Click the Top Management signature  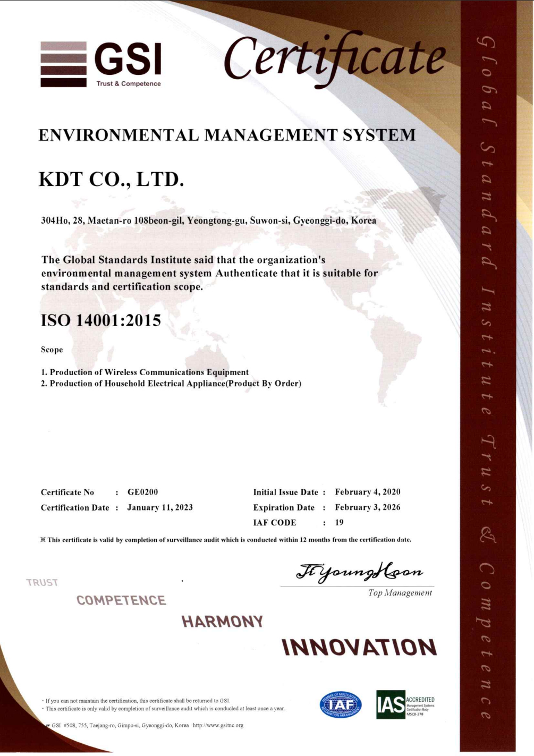pos(360,572)
